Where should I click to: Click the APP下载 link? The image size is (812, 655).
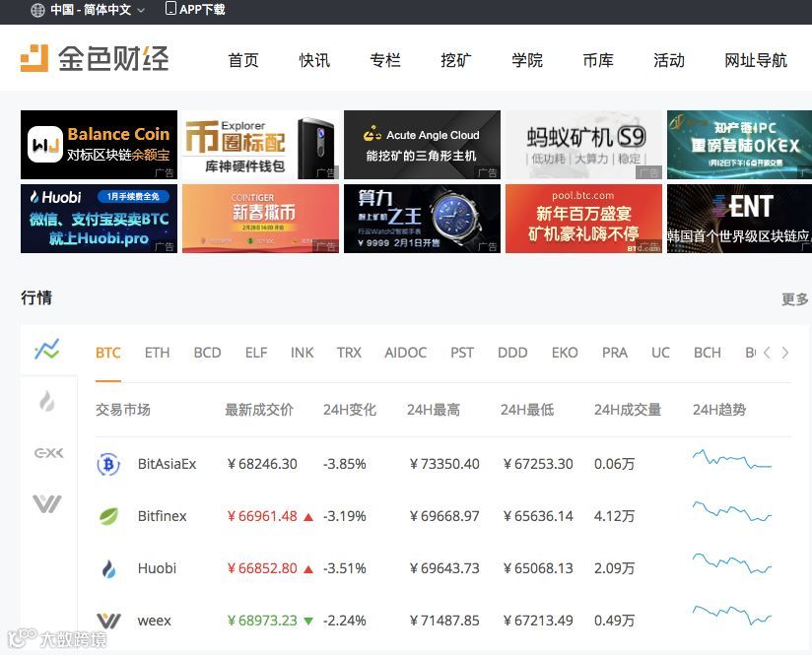click(x=202, y=9)
